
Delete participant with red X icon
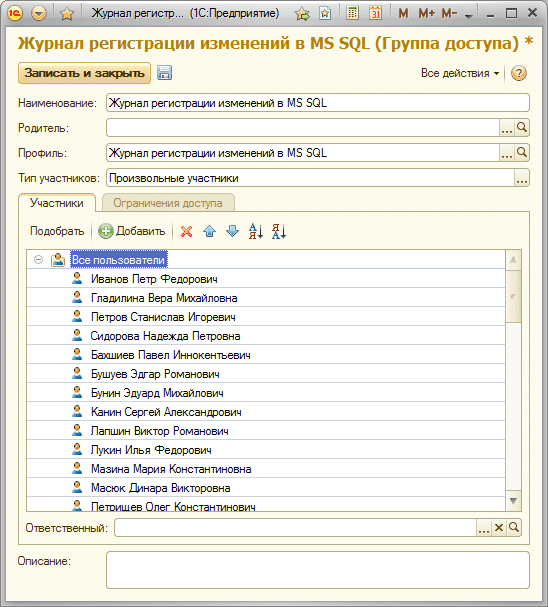pos(187,231)
